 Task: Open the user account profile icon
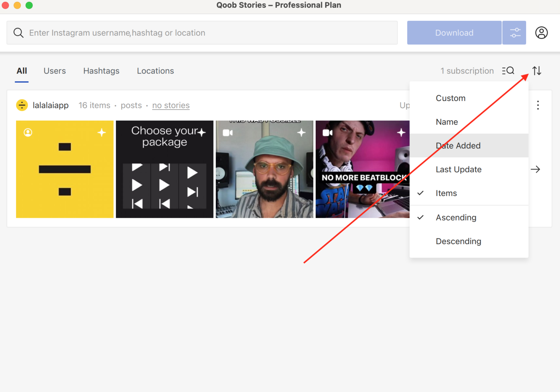coord(541,33)
